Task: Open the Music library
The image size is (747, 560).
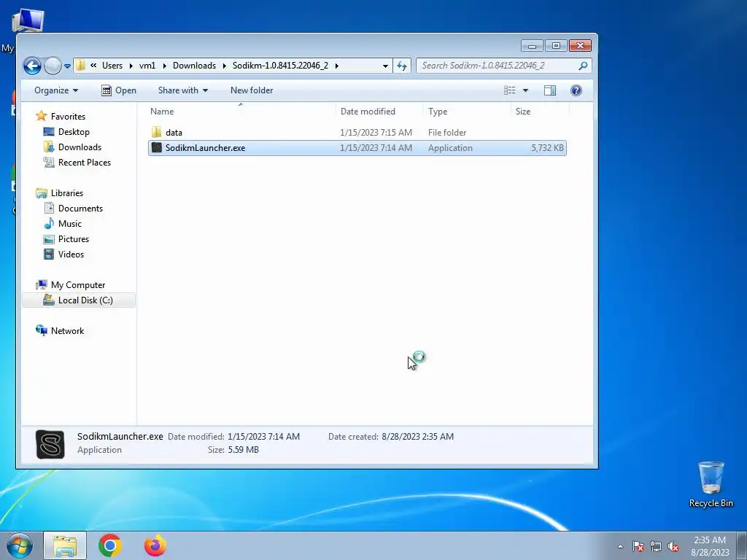Action: tap(69, 223)
